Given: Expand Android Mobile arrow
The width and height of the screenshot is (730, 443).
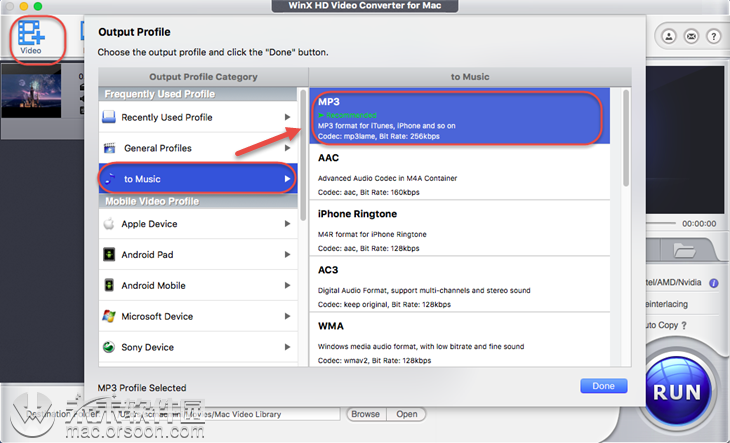Looking at the screenshot, I should pos(288,285).
